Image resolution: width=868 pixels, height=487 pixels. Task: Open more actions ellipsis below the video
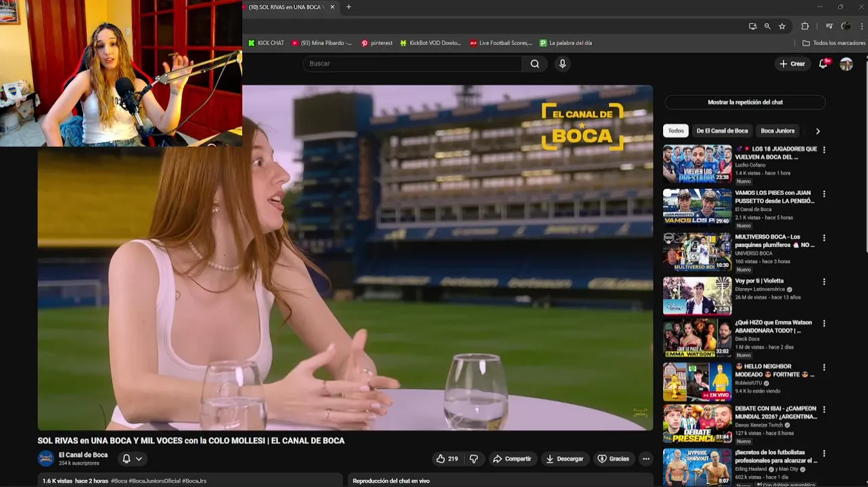[646, 459]
